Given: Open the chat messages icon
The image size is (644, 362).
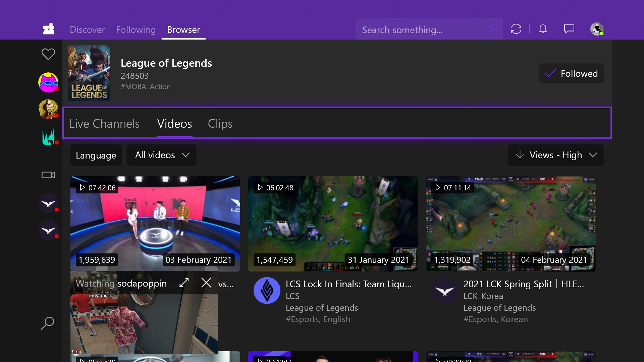Looking at the screenshot, I should coord(569,29).
